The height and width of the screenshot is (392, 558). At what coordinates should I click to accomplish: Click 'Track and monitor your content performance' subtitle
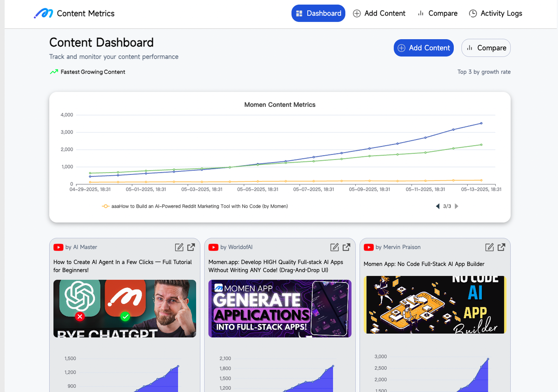coord(114,57)
